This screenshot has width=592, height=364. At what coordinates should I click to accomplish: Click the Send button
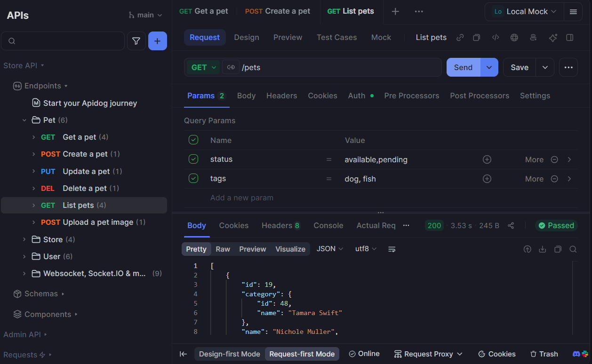tap(463, 67)
